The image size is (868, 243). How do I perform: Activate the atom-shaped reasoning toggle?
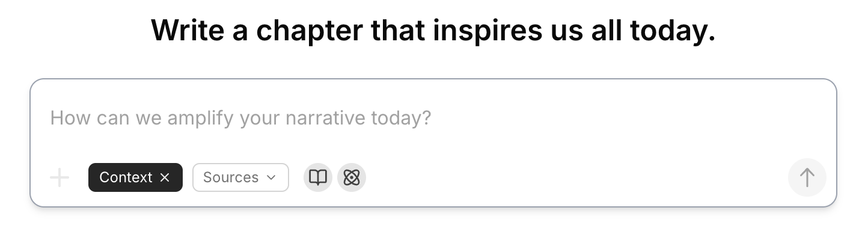tap(352, 177)
